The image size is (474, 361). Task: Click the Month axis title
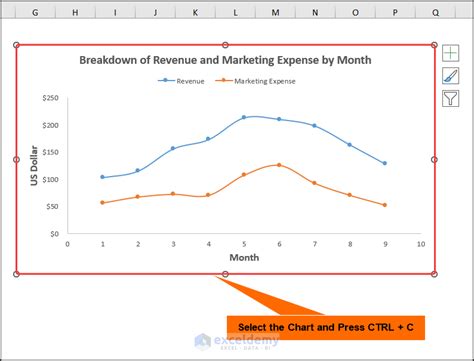pos(244,257)
